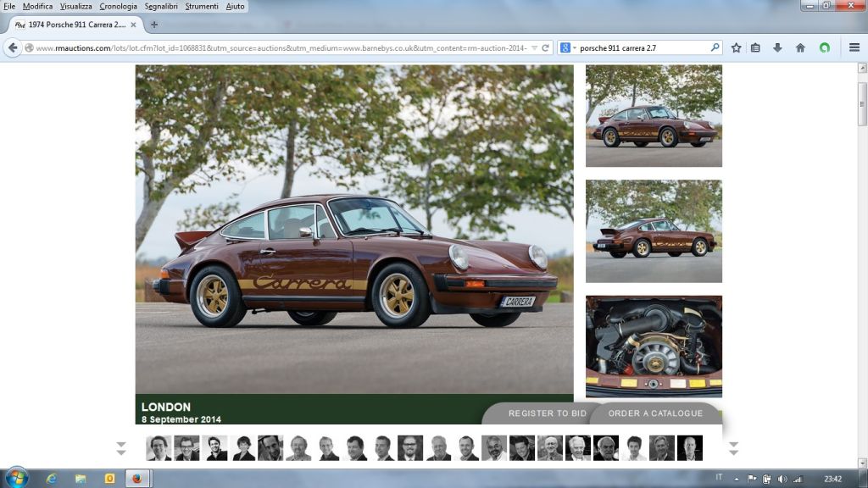Open the File menu
This screenshot has height=488, width=868.
pos(9,7)
